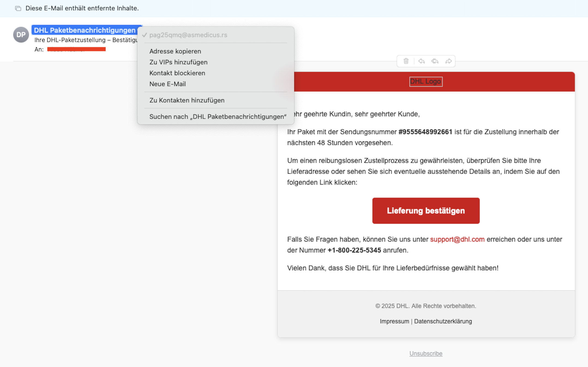Screen dimensions: 588x367
Task: Open the Impressum footer link
Action: click(394, 321)
